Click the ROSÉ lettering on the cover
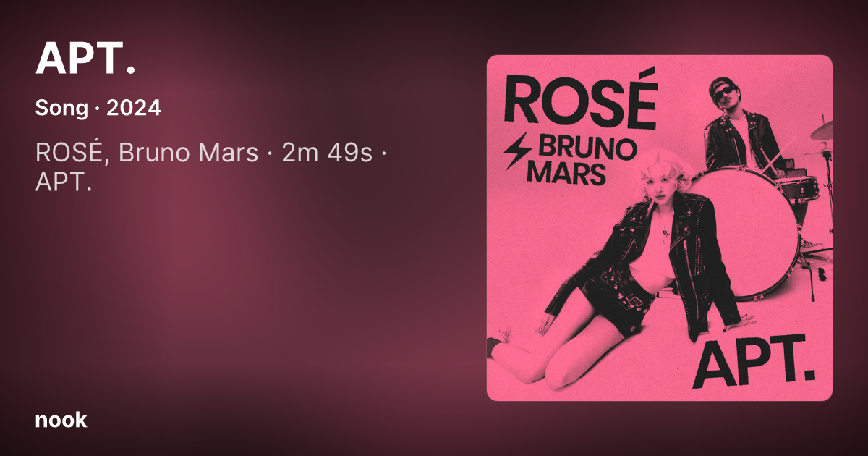Image resolution: width=868 pixels, height=456 pixels. click(580, 94)
